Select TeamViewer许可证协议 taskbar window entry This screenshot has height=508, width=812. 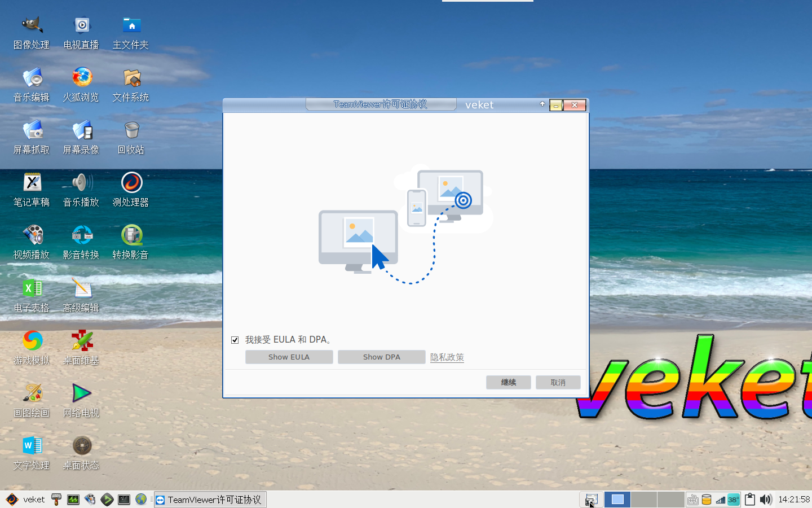click(210, 500)
